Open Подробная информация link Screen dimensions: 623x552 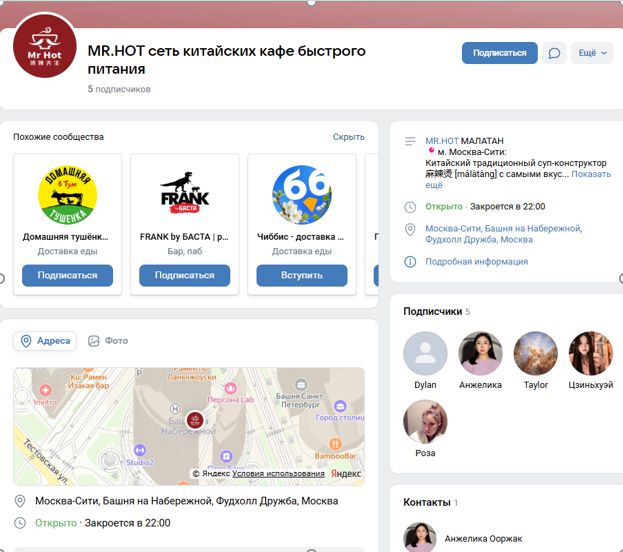tap(476, 261)
